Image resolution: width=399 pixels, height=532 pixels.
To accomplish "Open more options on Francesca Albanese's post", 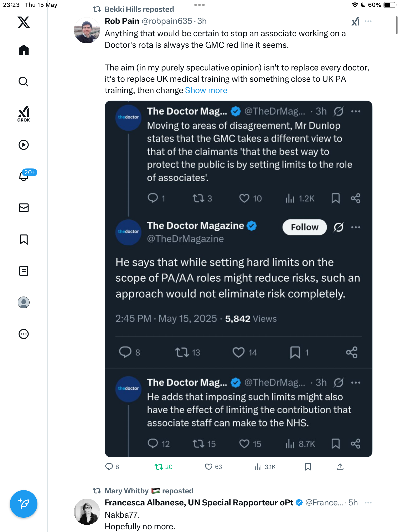I will [368, 503].
